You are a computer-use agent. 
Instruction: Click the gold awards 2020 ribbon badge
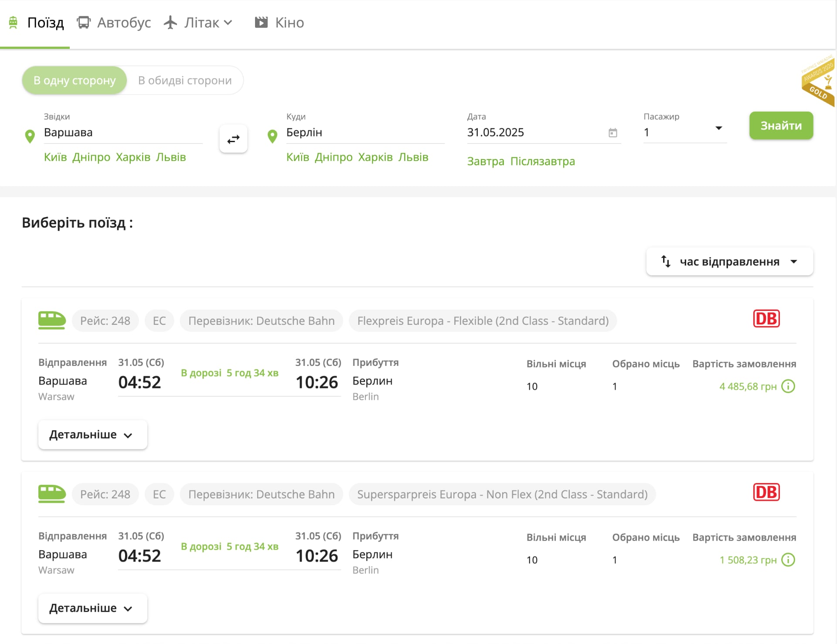pyautogui.click(x=818, y=81)
